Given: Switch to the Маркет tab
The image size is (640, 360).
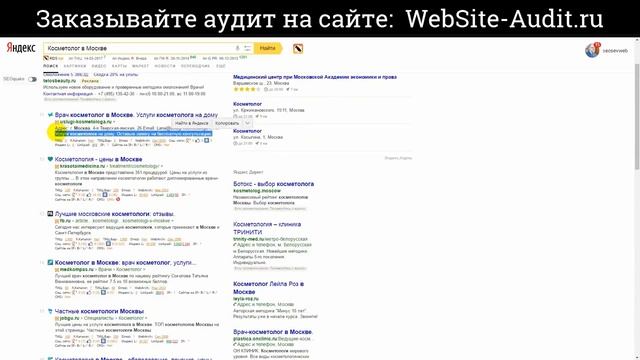Looking at the screenshot, I should pos(140,66).
